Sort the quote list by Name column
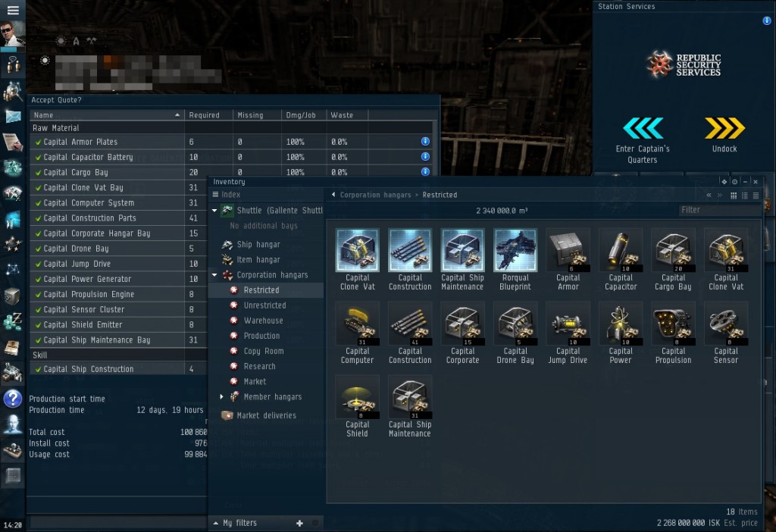The image size is (776, 532). (107, 115)
